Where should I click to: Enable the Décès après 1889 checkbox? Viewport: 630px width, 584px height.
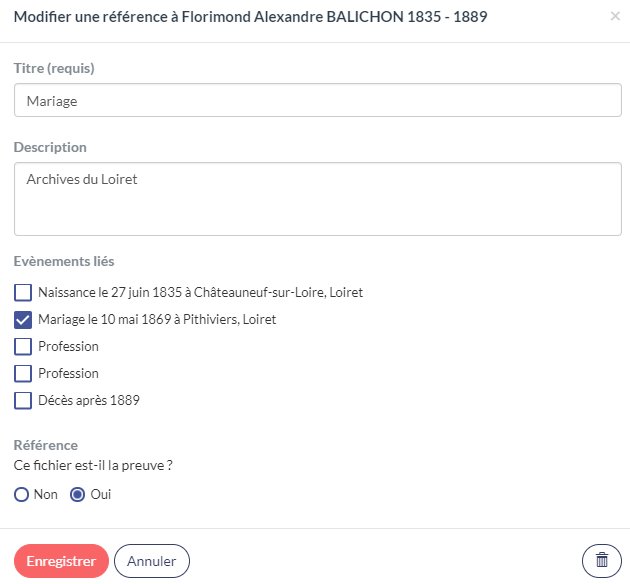click(23, 401)
